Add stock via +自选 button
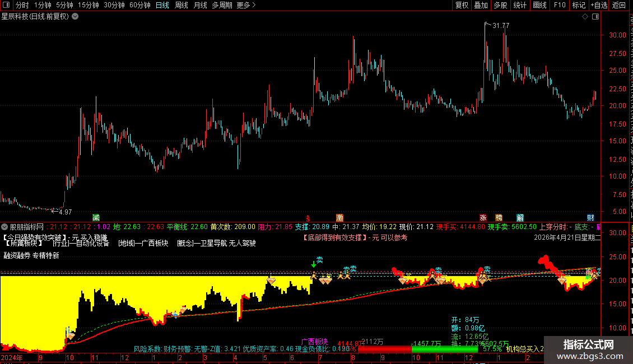This screenshot has height=364, width=633. tap(599, 5)
